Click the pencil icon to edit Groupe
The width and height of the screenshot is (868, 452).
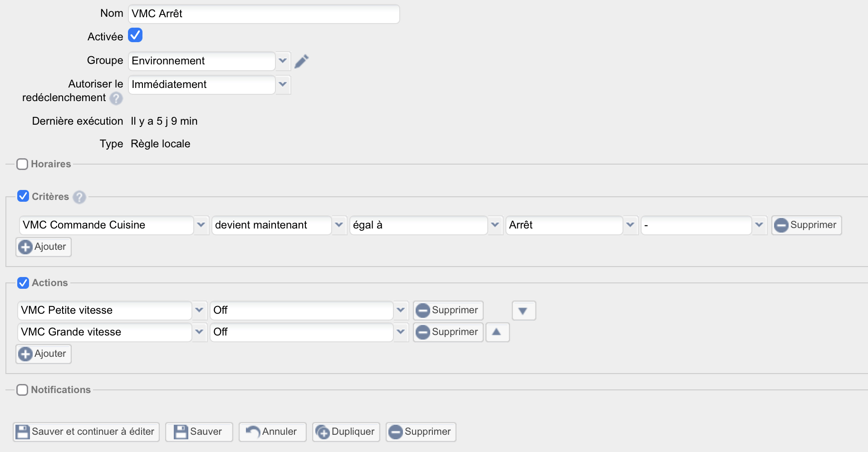click(301, 61)
